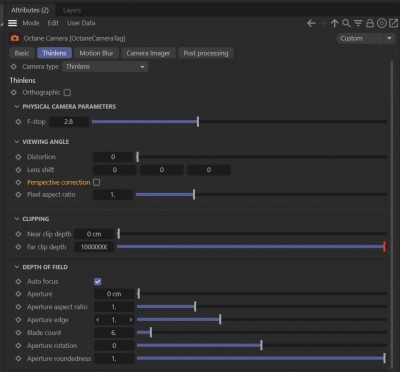Screen dimensions: 400x372
Task: Click keyframe diamond next to Lens shift
Action: pyautogui.click(x=18, y=170)
